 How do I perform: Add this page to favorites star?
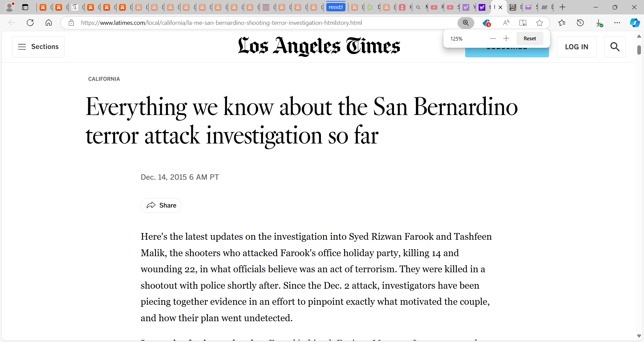[540, 23]
